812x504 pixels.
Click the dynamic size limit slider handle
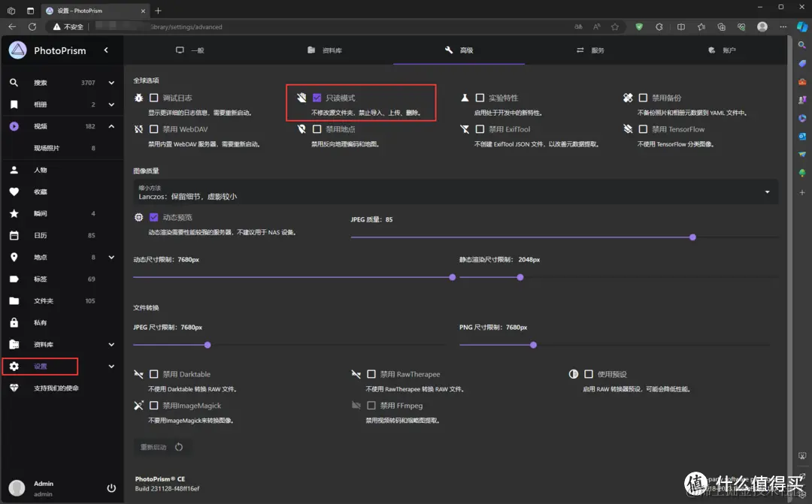coord(452,277)
